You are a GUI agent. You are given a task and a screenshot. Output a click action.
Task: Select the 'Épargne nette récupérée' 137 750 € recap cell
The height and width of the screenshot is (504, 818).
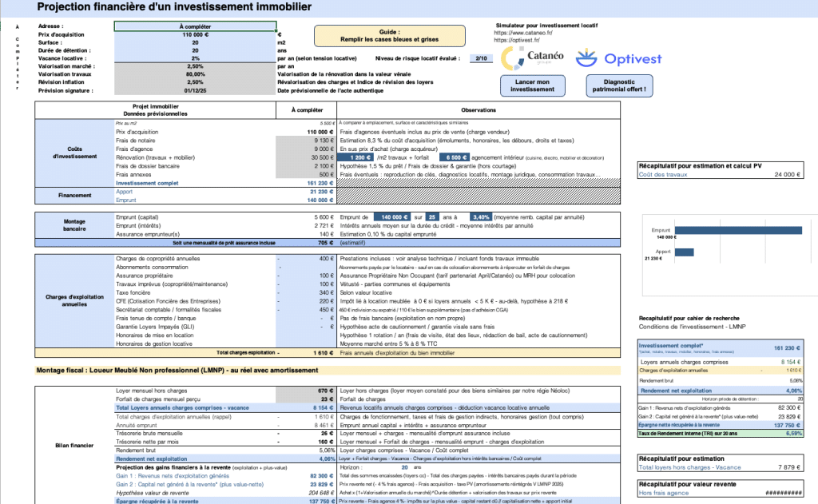point(788,425)
